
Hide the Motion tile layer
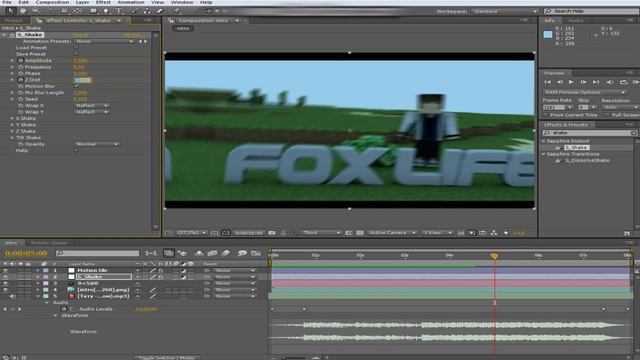(5, 270)
